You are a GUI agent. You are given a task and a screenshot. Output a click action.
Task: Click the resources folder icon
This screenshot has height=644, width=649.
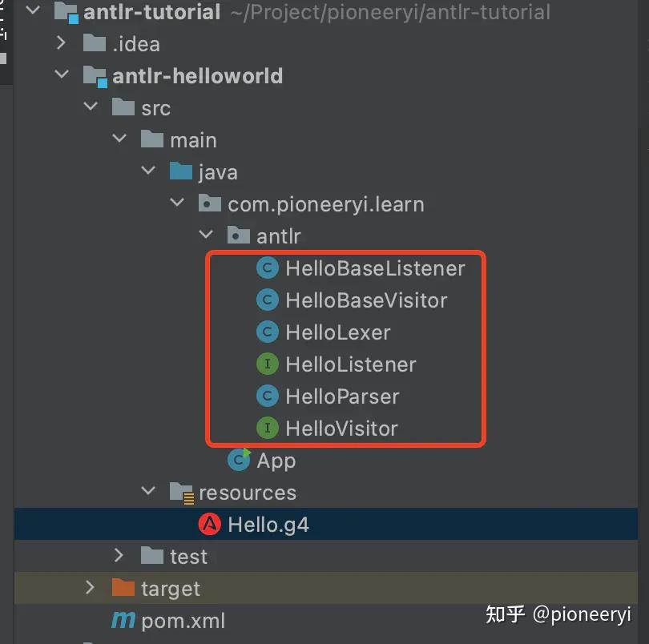click(182, 493)
